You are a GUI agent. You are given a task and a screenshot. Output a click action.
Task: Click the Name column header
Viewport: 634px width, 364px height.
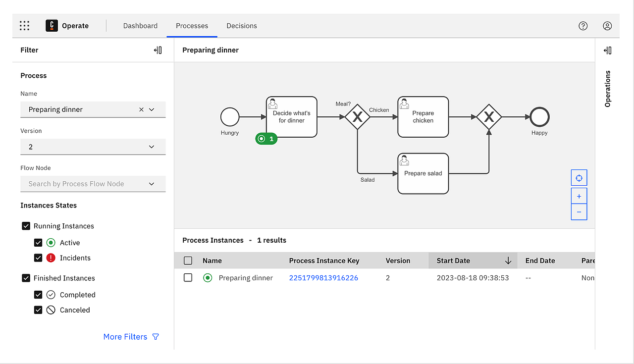click(212, 260)
